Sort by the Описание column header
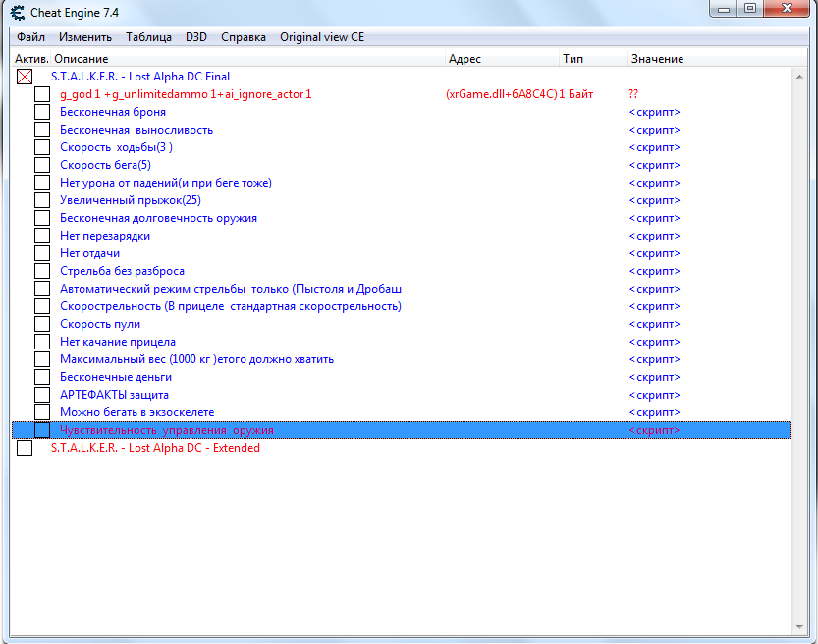The height and width of the screenshot is (644, 818). point(245,59)
